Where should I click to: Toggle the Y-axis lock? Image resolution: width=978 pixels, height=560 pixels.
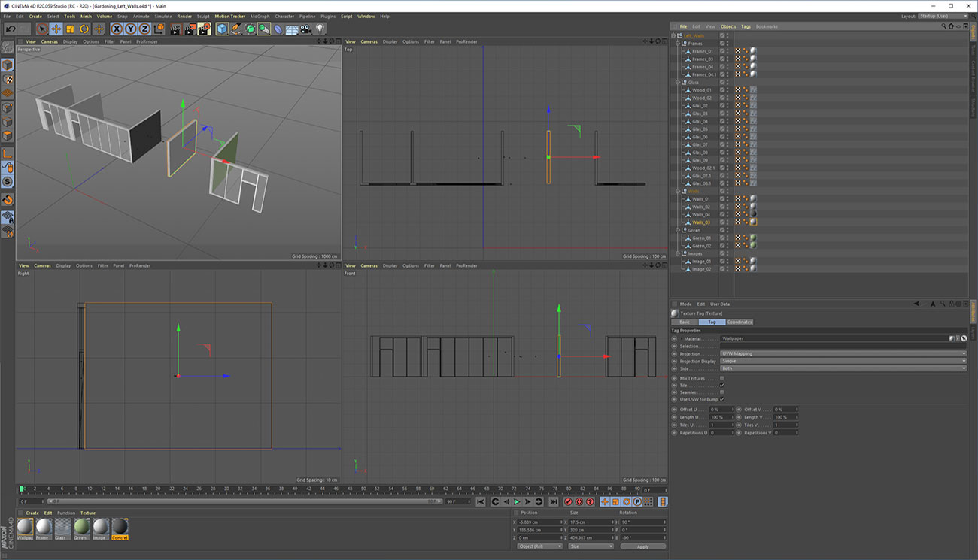(131, 29)
